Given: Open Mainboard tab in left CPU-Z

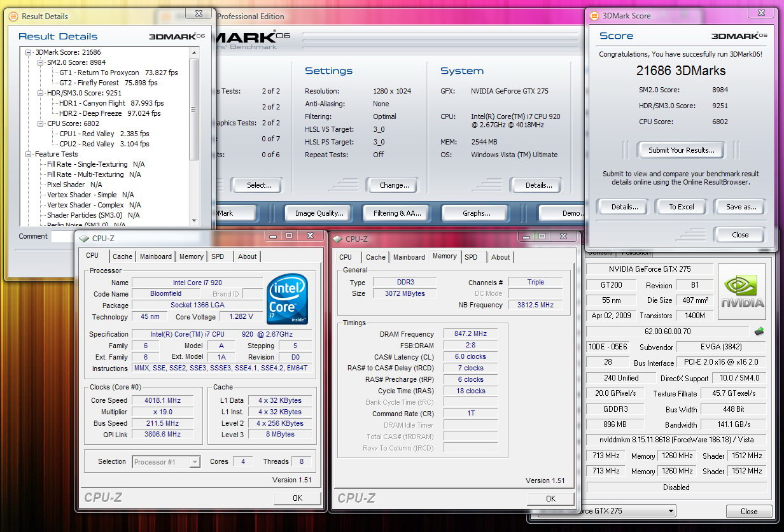Looking at the screenshot, I should tap(156, 256).
